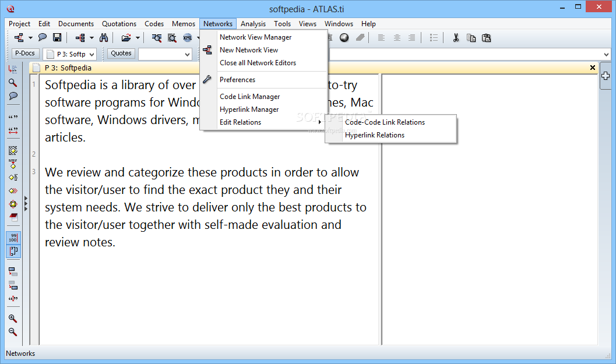Align text right in toolbar
The width and height of the screenshot is (616, 364).
[411, 38]
